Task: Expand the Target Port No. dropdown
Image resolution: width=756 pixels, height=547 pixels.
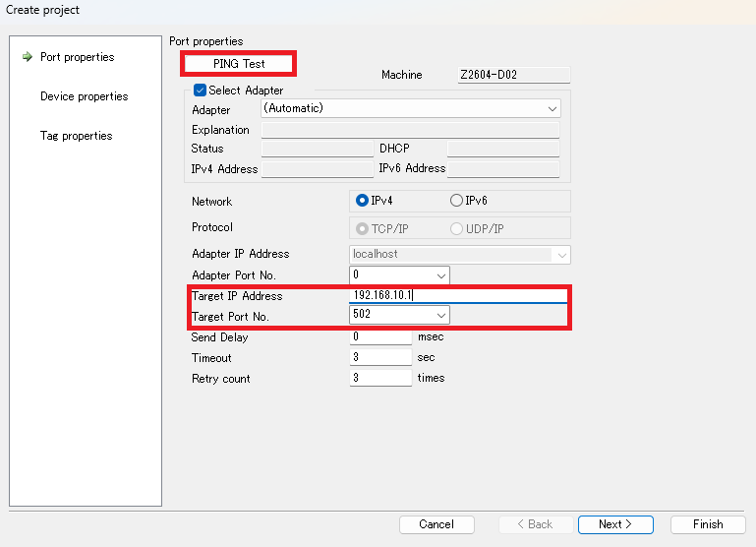Action: (x=440, y=316)
